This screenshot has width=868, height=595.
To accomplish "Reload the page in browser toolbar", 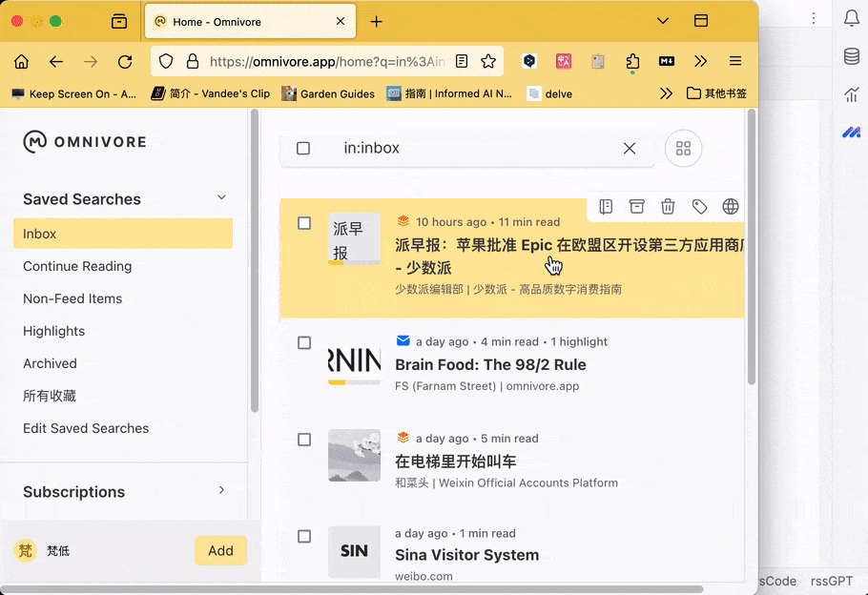I will pyautogui.click(x=125, y=62).
